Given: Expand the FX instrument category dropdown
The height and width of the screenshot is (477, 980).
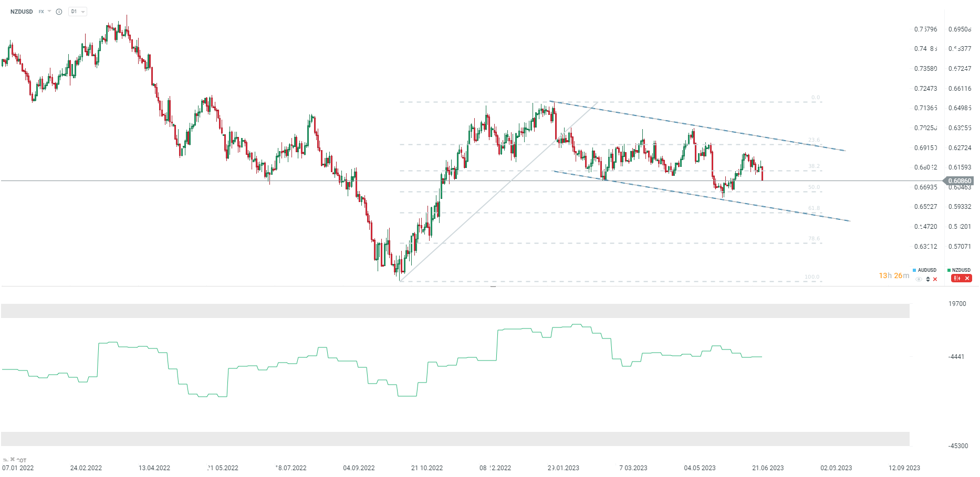Looking at the screenshot, I should tap(49, 11).
